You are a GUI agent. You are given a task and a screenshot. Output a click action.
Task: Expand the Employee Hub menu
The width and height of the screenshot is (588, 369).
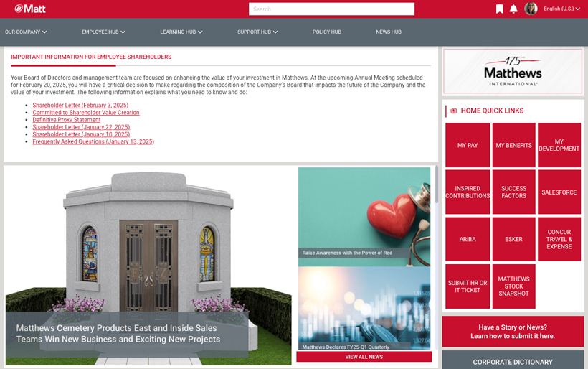[103, 32]
